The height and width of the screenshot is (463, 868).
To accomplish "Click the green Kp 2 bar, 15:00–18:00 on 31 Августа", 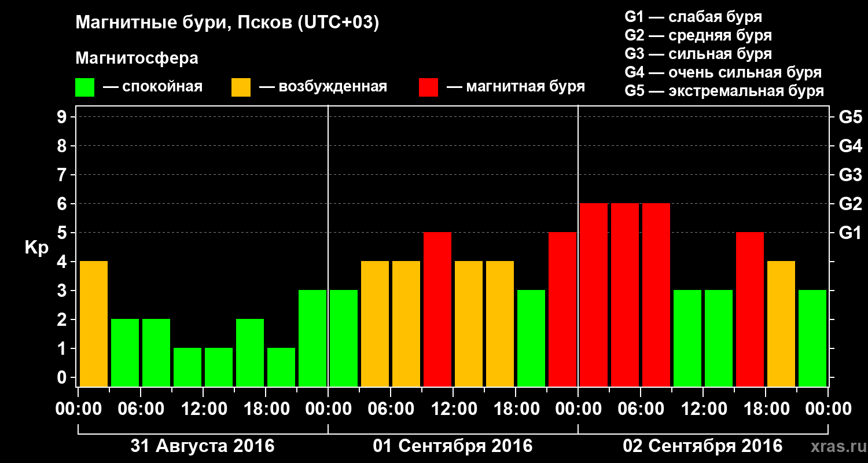I will [x=250, y=352].
